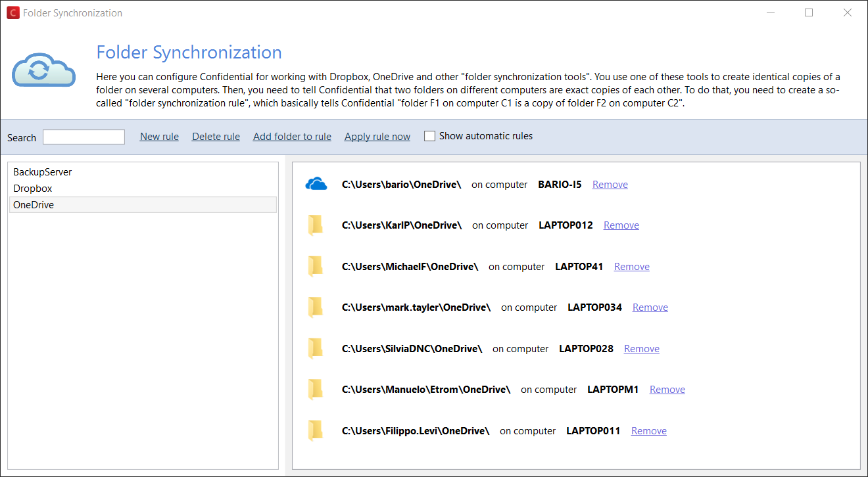
Task: Click the folder icon beside Manuelo\Etrom path
Action: tap(316, 390)
